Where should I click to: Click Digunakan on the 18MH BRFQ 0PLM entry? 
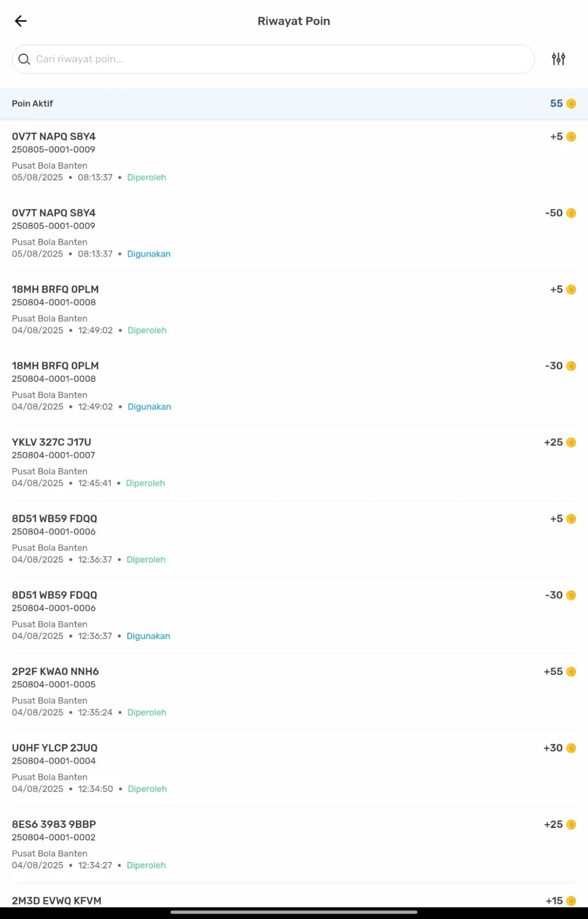[149, 407]
